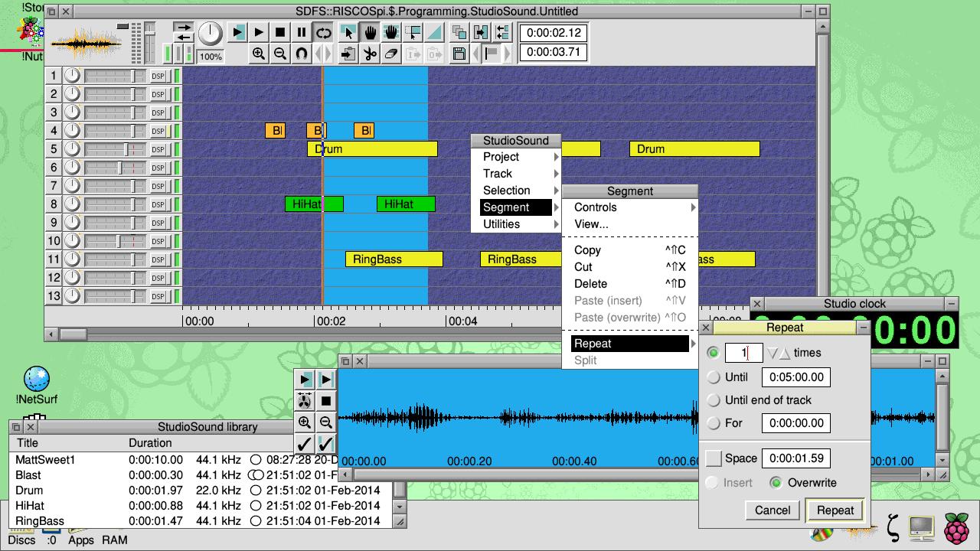Zoom out on the waveform editor
This screenshot has height=551, width=980.
coord(325,422)
